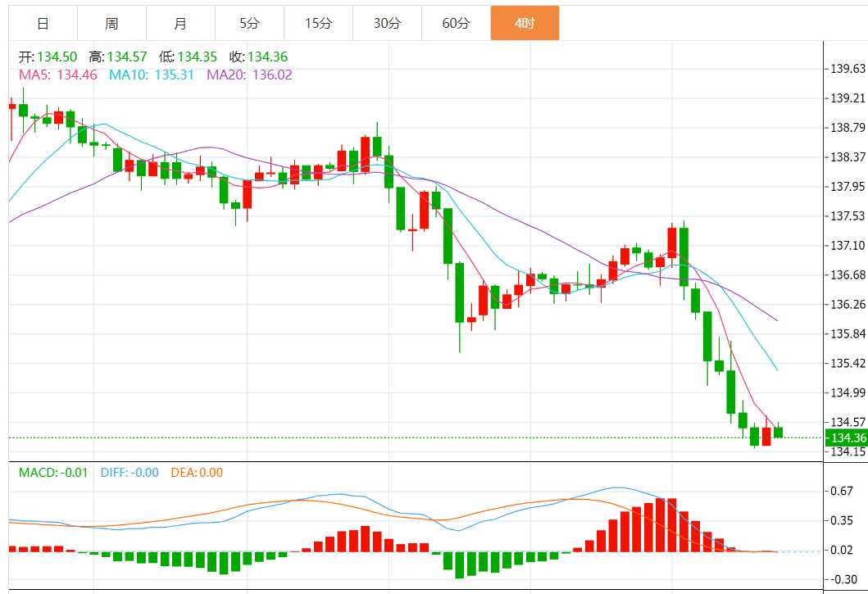The height and width of the screenshot is (594, 868).
Task: Select the 5分 timeframe tab
Action: click(250, 23)
